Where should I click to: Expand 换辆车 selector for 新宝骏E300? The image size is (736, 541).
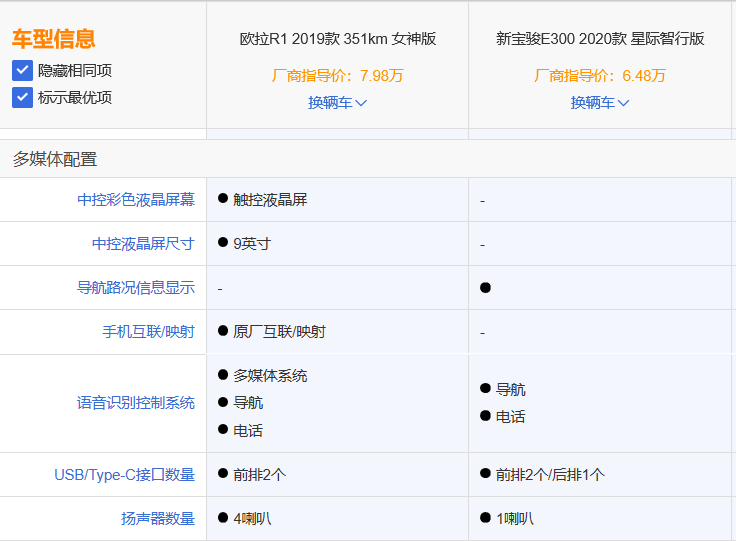click(600, 102)
